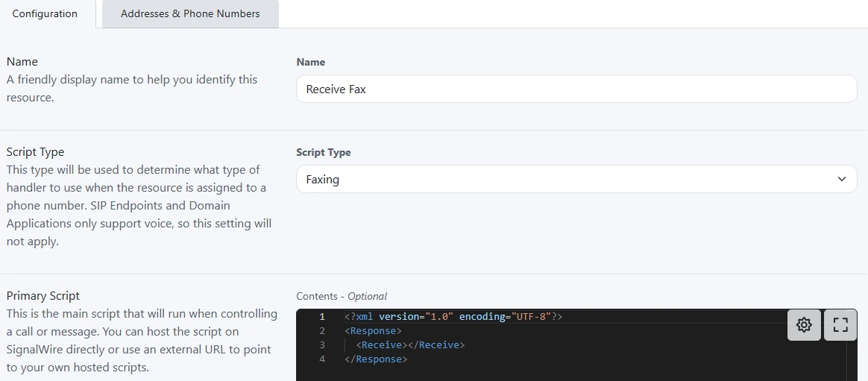This screenshot has width=868, height=381.
Task: Click the chevron arrow in the Faxing dropdown
Action: [841, 179]
